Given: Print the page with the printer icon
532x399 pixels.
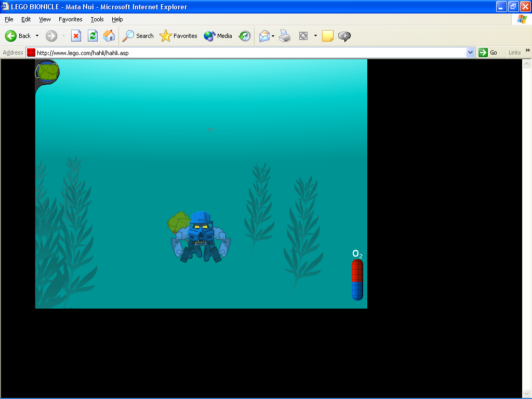Looking at the screenshot, I should coord(285,36).
